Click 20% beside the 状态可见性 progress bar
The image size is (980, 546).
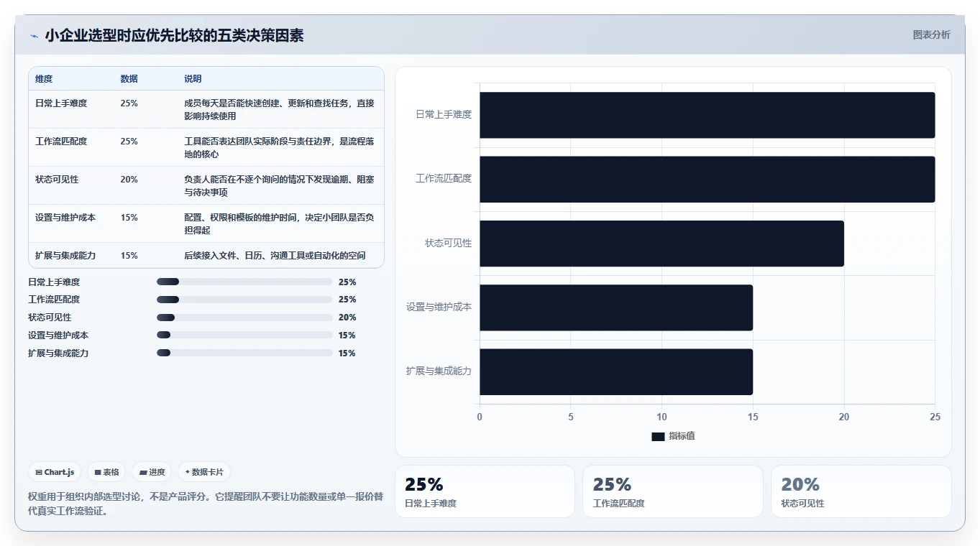pyautogui.click(x=347, y=318)
